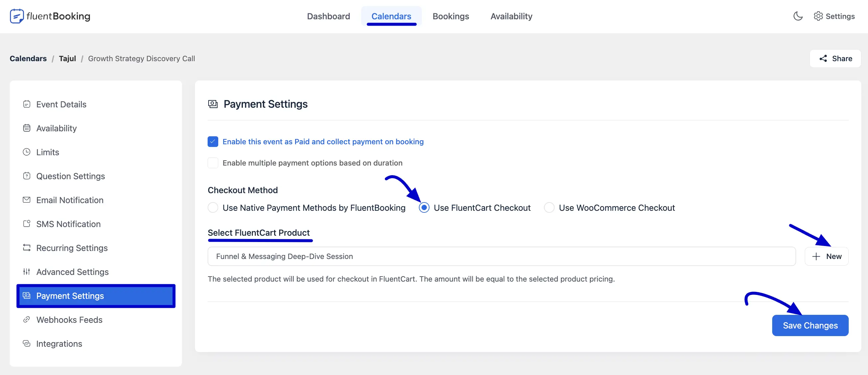Click the Advanced Settings sliders icon
This screenshot has height=375, width=868.
point(27,272)
